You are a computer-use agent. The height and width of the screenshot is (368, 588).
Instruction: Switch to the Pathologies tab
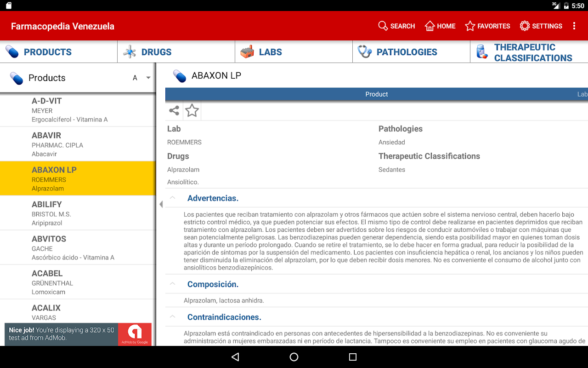[x=412, y=52]
